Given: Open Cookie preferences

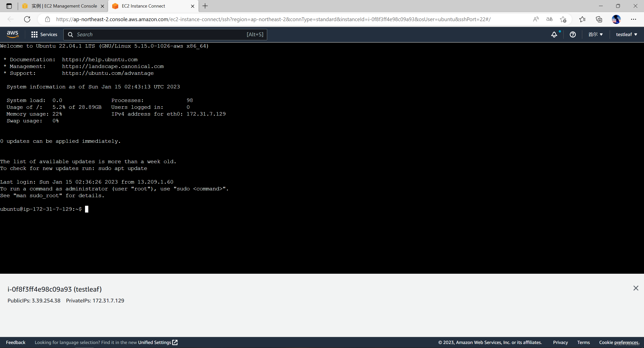Looking at the screenshot, I should (x=619, y=342).
